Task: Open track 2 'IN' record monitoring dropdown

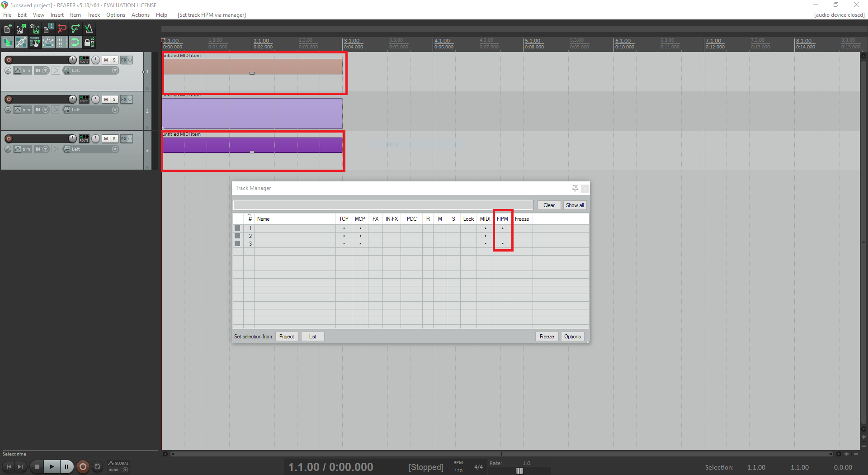Action: 45,110
